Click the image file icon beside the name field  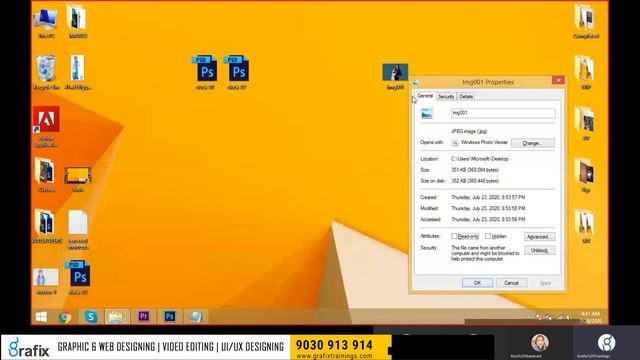tap(427, 113)
